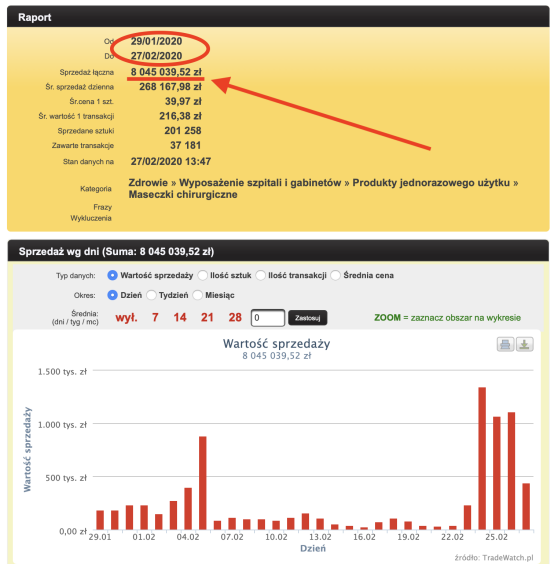Screen dimensions: 554x564
Task: Select the Ilość sztuk radio button
Action: 203,275
